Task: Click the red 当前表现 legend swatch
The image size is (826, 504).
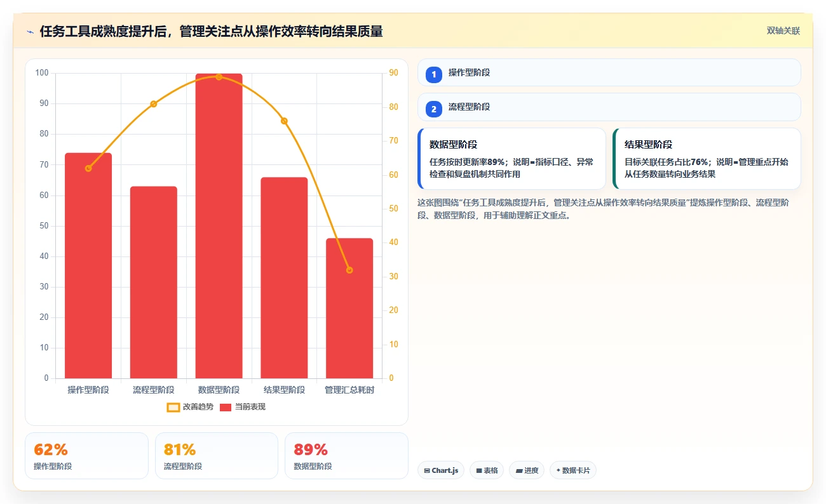Action: 226,407
